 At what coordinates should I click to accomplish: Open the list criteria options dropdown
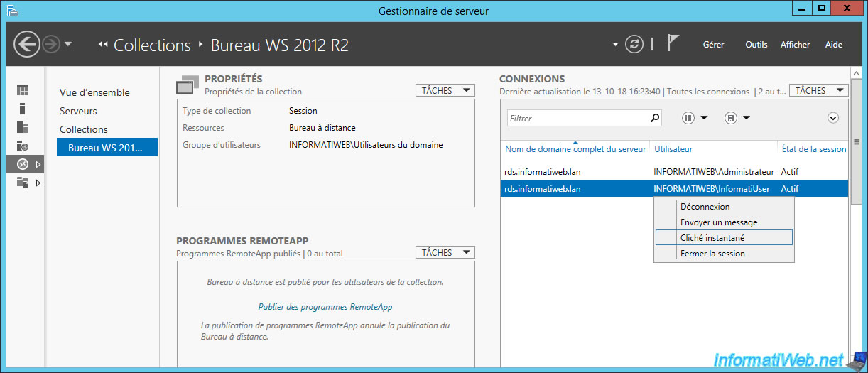click(x=695, y=118)
